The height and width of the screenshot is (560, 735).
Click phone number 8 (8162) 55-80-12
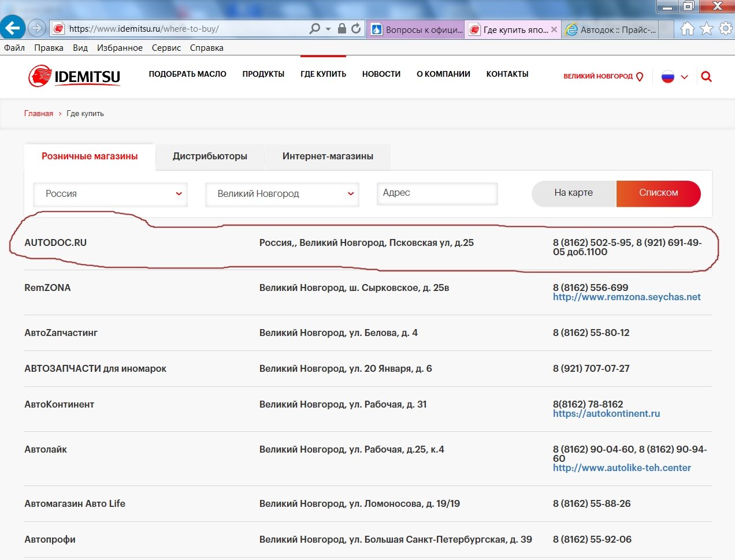tap(591, 333)
